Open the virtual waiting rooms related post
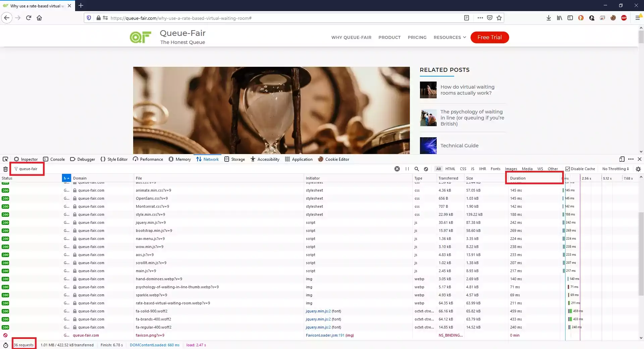Image resolution: width=644 pixels, height=349 pixels. click(467, 90)
